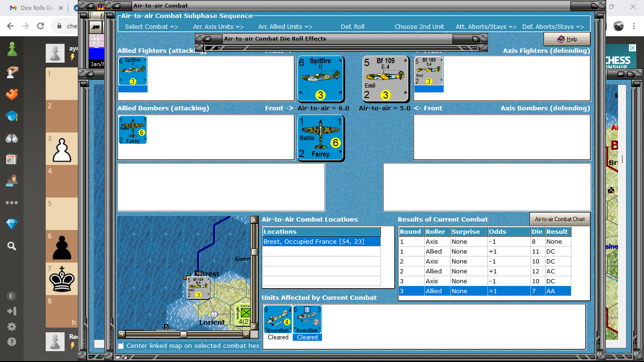This screenshot has width=644, height=362.
Task: Click the mini-map horizontal scrollbar right arrow
Action: point(246,334)
